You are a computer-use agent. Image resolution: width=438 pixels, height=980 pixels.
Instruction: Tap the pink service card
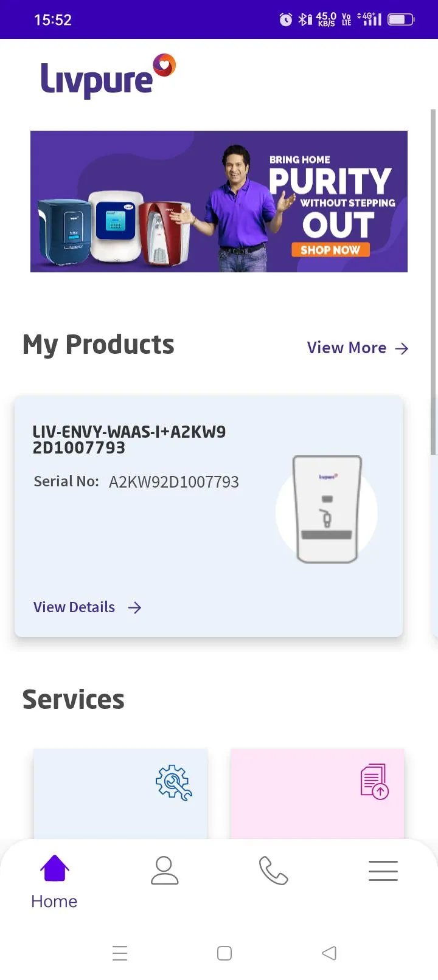coord(317,794)
